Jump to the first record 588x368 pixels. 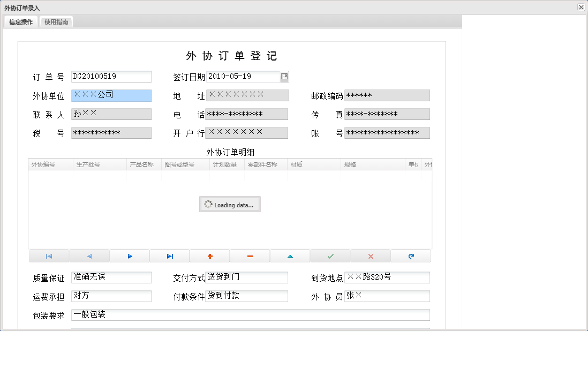coord(49,256)
